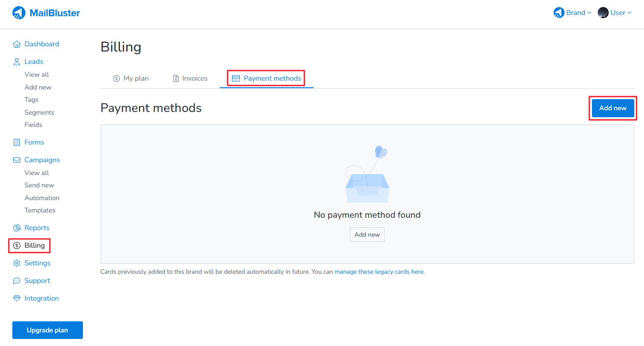The image size is (644, 346).
Task: Click the Campaigns envelope icon
Action: tap(17, 160)
